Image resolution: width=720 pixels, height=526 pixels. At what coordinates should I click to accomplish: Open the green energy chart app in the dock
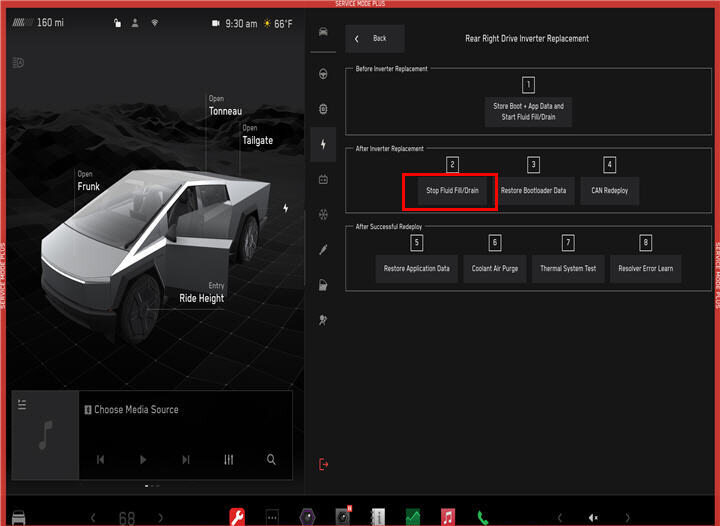[x=413, y=517]
